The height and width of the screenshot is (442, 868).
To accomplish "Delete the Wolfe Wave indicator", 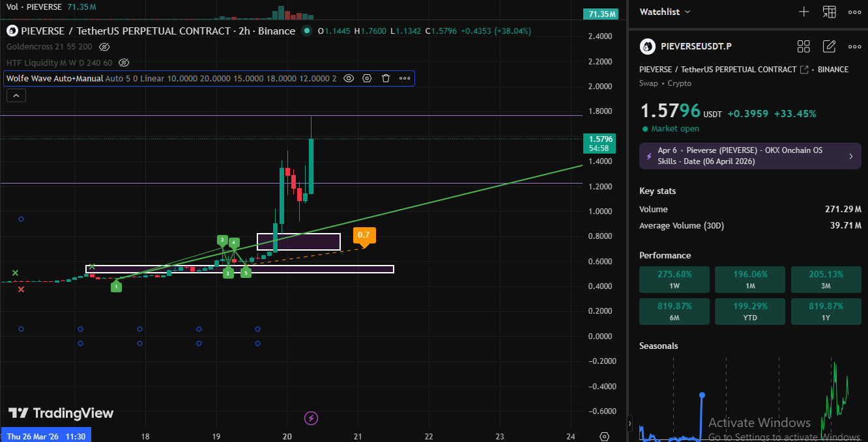I will pyautogui.click(x=386, y=78).
